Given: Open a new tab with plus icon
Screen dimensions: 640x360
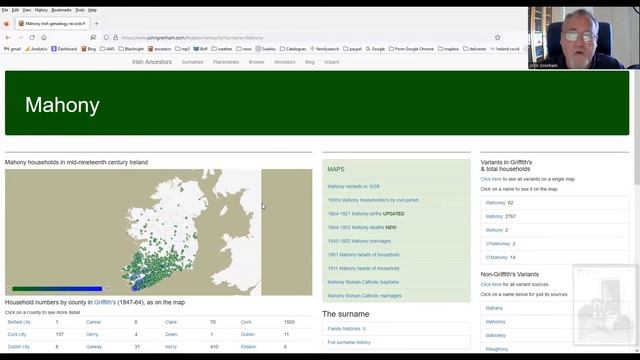Looking at the screenshot, I should pyautogui.click(x=96, y=24).
